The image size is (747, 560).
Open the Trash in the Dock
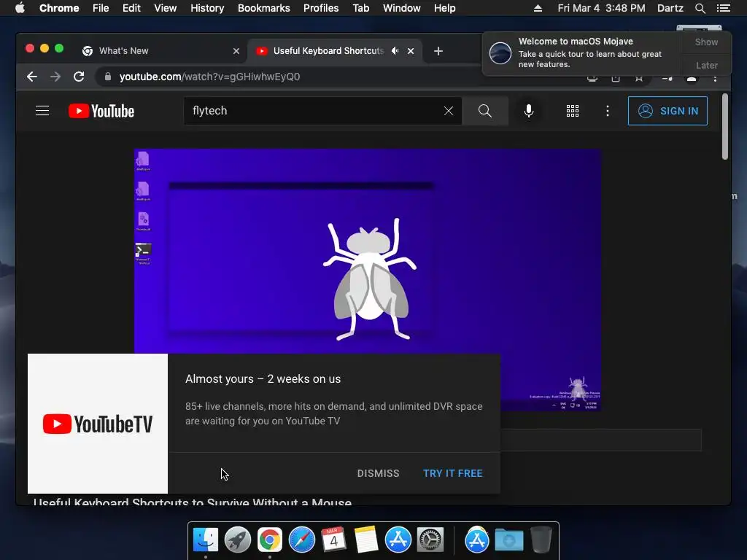coord(541,540)
